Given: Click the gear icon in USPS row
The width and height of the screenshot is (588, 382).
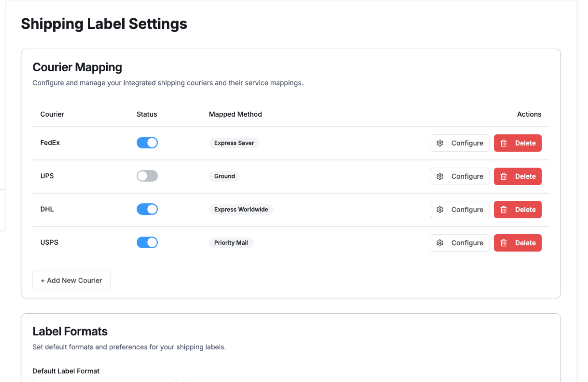Looking at the screenshot, I should (440, 243).
